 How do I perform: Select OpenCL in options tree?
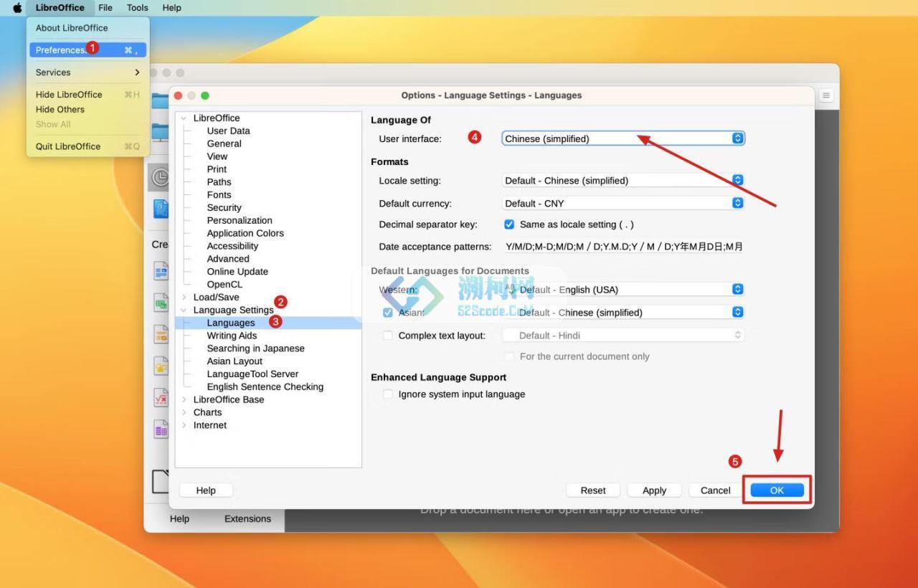click(x=224, y=285)
